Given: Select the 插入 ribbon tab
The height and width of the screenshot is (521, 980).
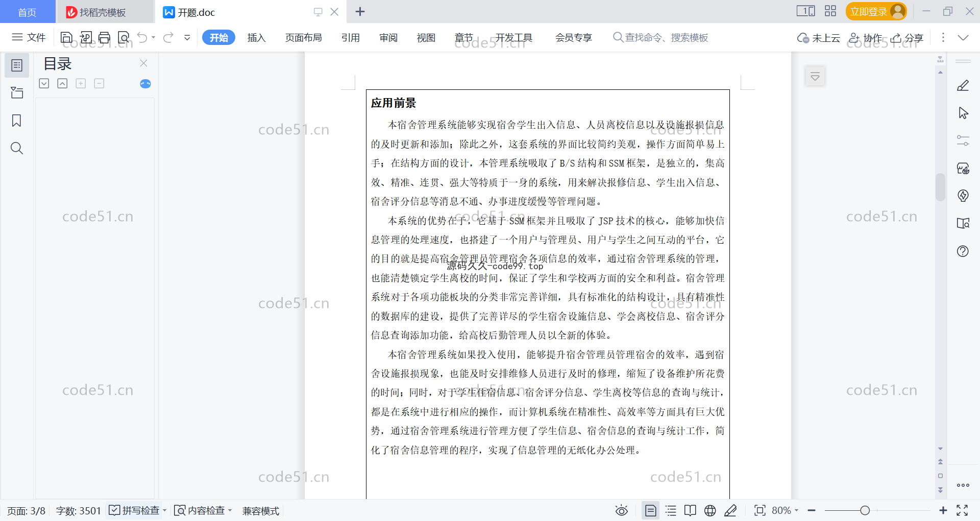Looking at the screenshot, I should click(257, 37).
